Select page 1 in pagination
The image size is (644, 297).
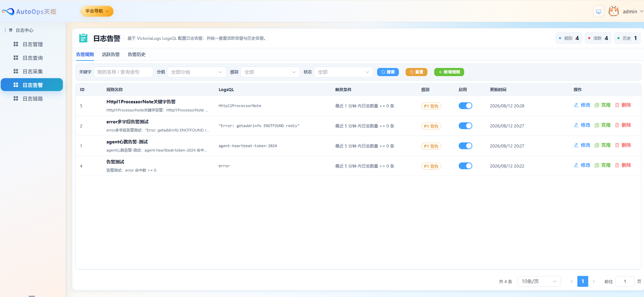pos(583,281)
